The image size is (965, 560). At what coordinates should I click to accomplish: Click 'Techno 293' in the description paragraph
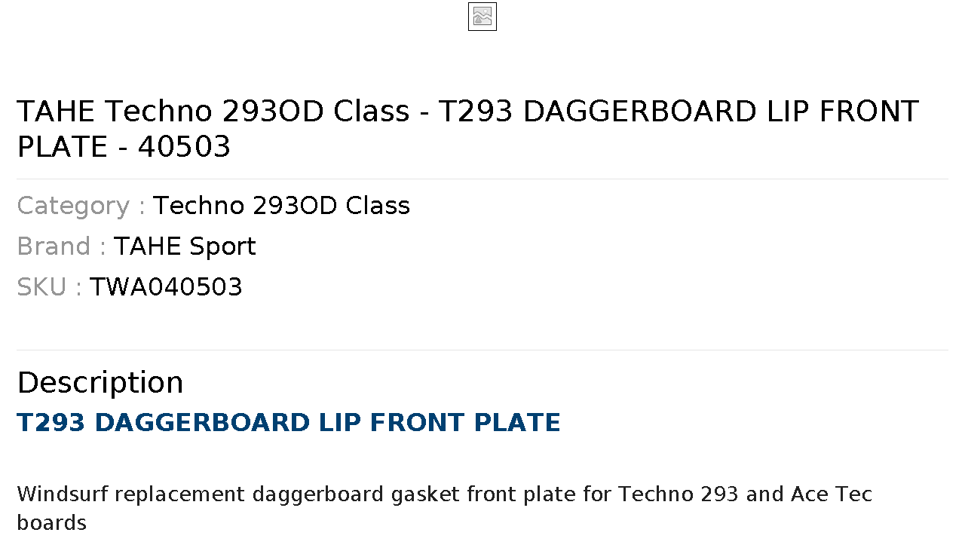[x=679, y=494]
